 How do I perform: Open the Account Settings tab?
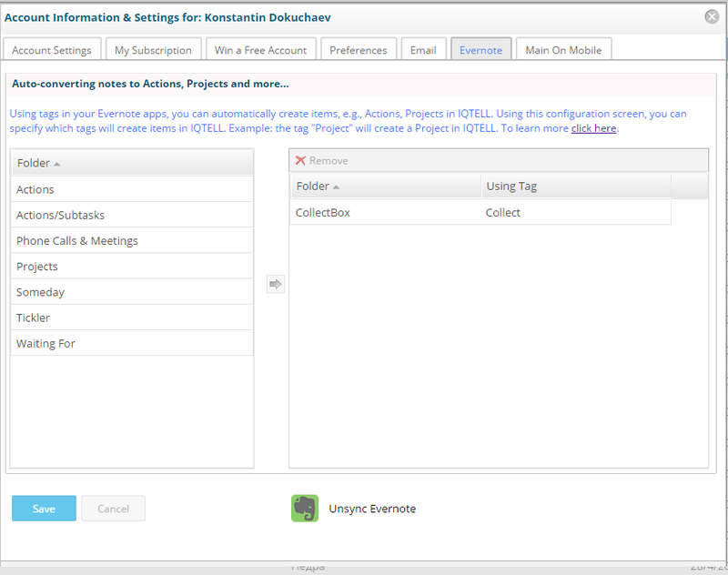click(x=52, y=50)
